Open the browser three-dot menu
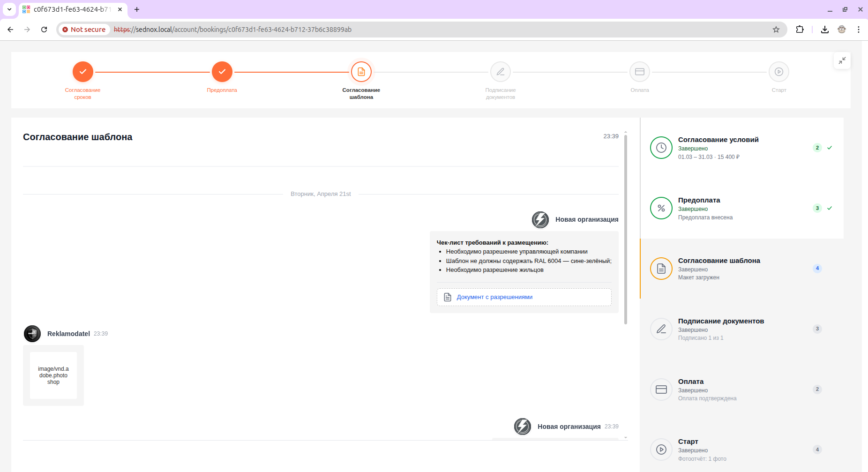Viewport: 868px width, 472px height. click(x=859, y=30)
